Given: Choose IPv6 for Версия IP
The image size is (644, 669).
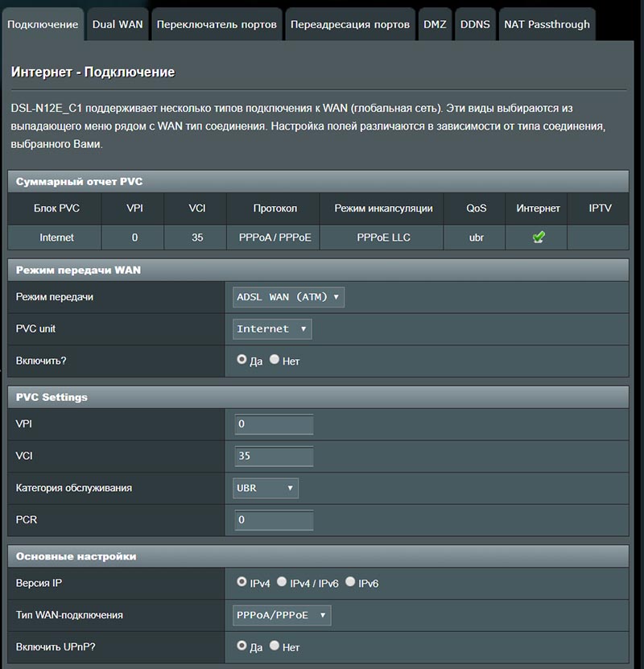Looking at the screenshot, I should [349, 581].
